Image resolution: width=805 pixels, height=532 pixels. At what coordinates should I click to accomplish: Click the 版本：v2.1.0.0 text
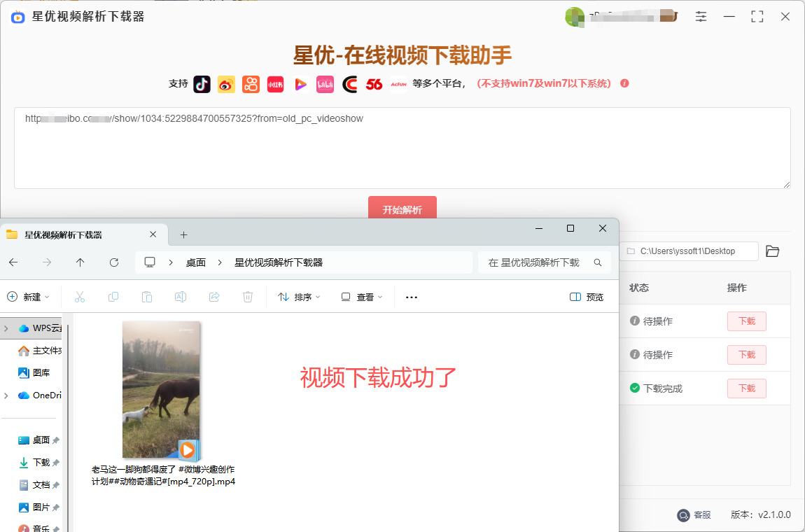click(x=761, y=515)
